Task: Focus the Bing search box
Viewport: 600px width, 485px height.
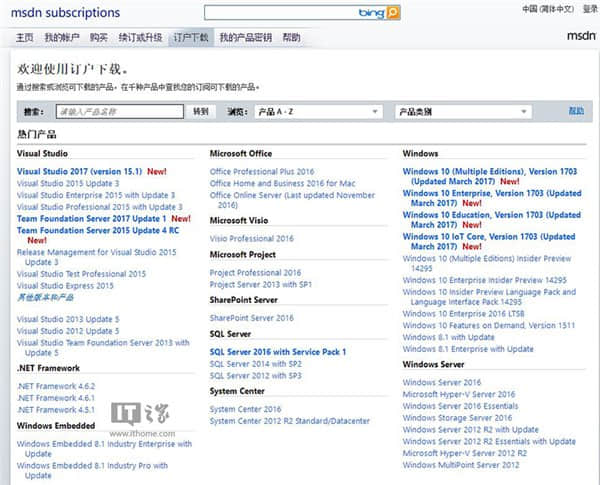Action: pyautogui.click(x=280, y=13)
